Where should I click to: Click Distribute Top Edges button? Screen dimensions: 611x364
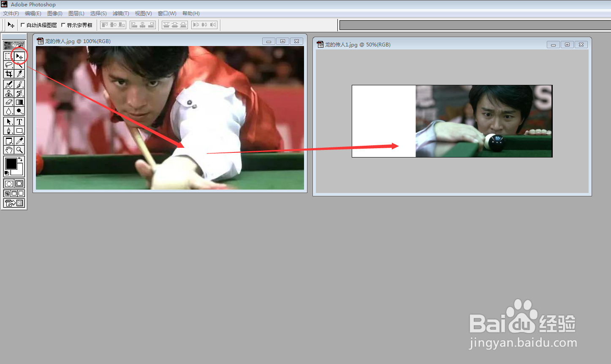click(x=166, y=25)
